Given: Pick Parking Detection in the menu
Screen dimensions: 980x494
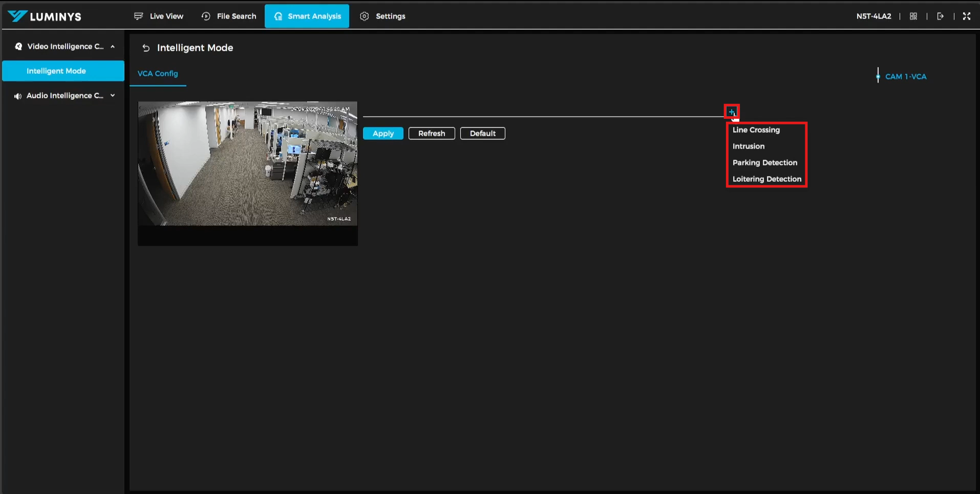Looking at the screenshot, I should [x=764, y=163].
